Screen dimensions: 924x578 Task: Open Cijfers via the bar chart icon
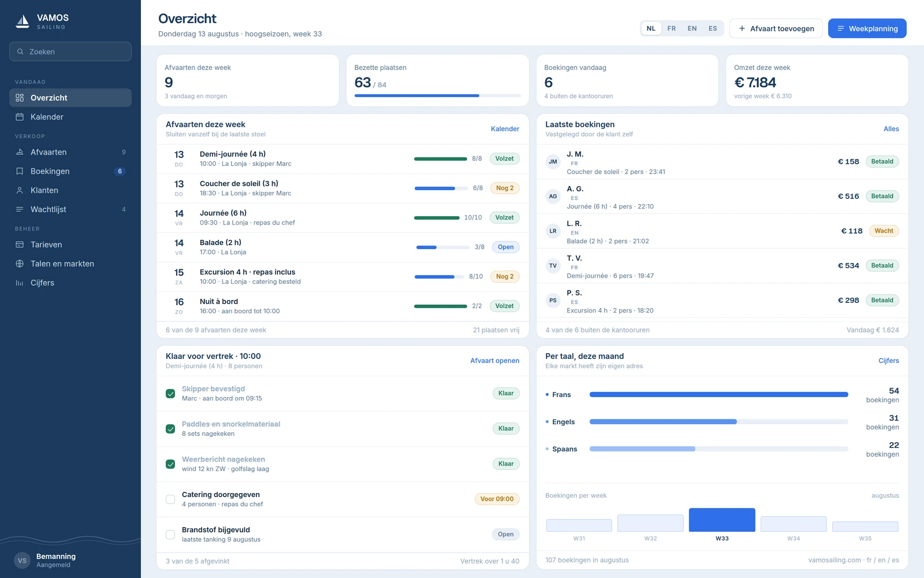point(20,283)
